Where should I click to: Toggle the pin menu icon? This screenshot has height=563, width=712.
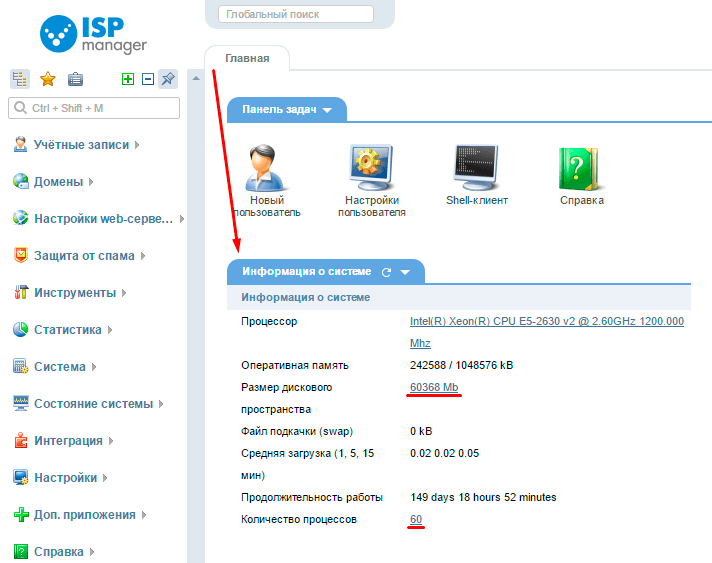(x=168, y=79)
